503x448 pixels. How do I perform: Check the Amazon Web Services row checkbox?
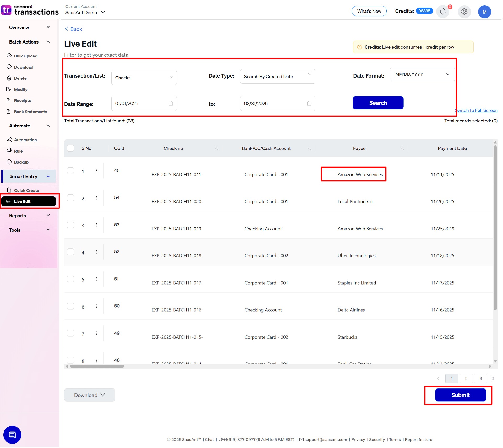[x=70, y=170]
